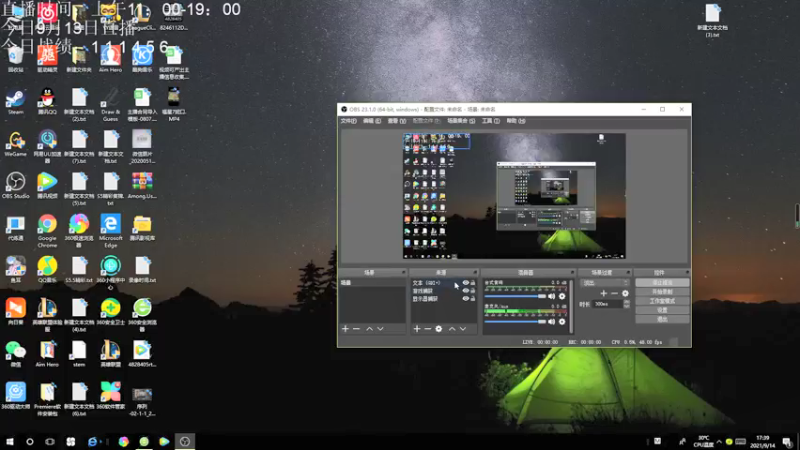
Task: Add a new scene with plus icon
Action: pyautogui.click(x=345, y=329)
